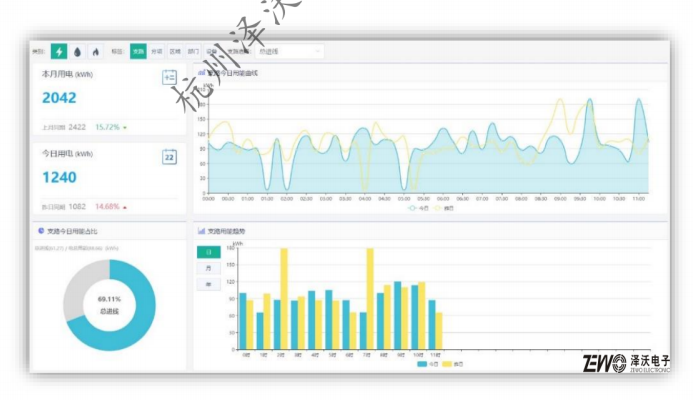Click the blue bar at 9时
693x400 pixels.
397,316
